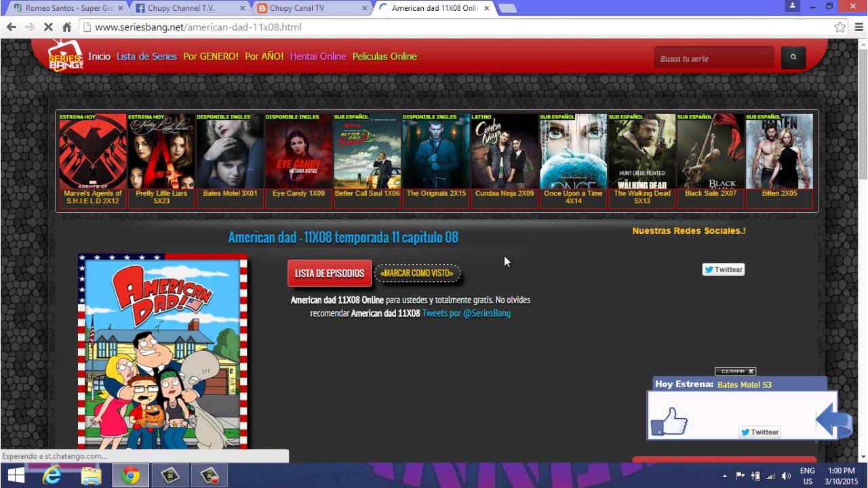This screenshot has width=868, height=488.
Task: Click the Chrome user profile icon
Action: pyautogui.click(x=792, y=6)
